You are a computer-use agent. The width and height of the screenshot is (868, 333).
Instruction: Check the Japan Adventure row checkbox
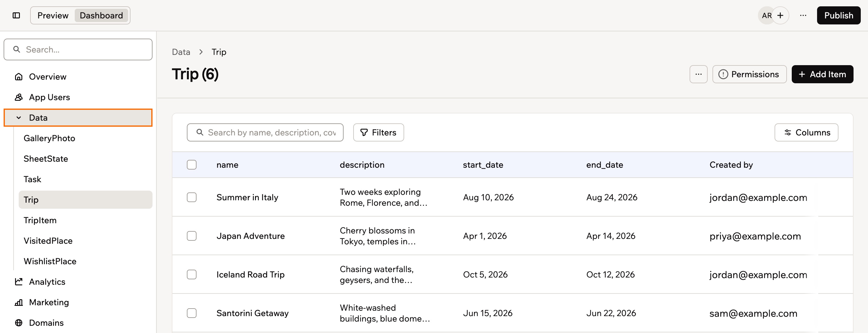pos(192,236)
